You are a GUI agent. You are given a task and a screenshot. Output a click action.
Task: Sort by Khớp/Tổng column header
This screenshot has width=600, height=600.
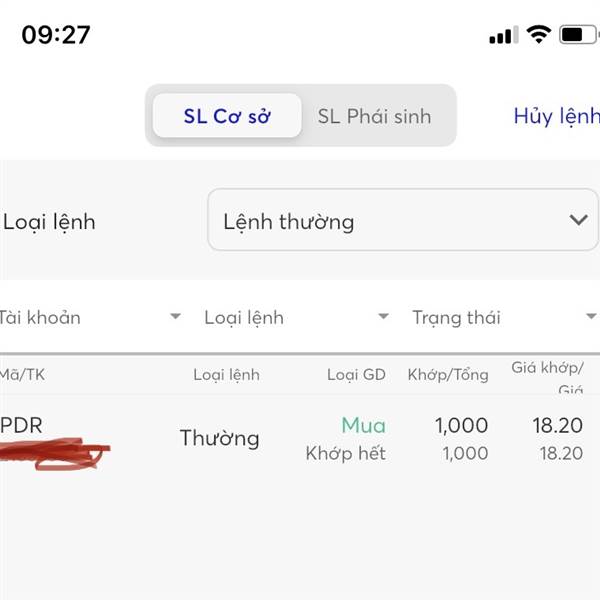(448, 375)
